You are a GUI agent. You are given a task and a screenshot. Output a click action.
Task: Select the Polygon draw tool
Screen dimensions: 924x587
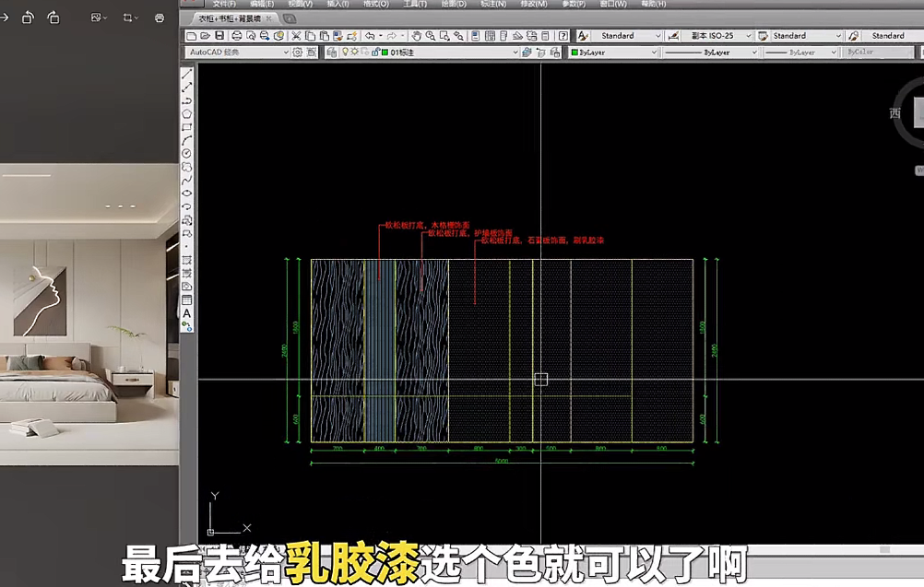pyautogui.click(x=187, y=113)
